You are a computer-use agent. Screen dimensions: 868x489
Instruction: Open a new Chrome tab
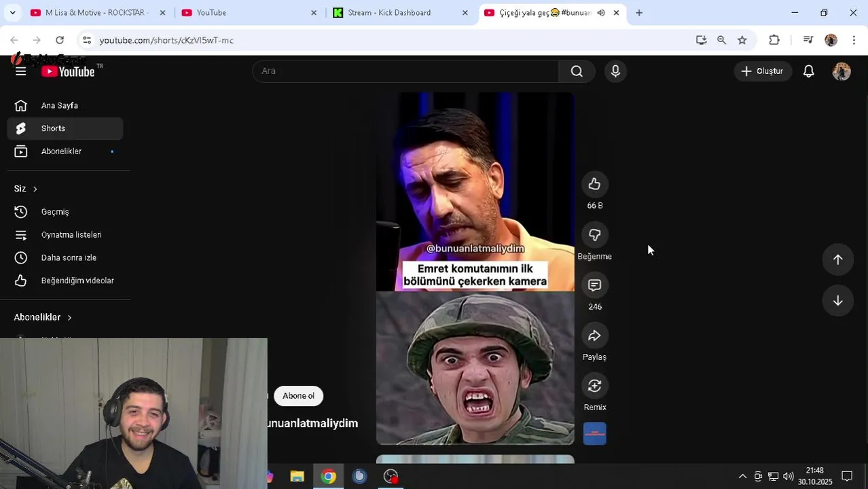(639, 13)
